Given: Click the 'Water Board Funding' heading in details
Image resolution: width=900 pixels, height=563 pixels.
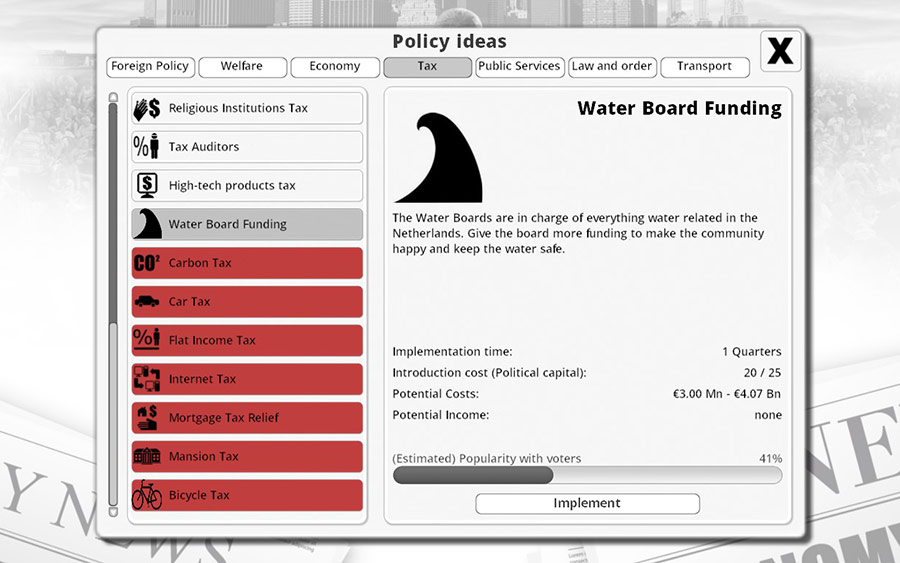Looking at the screenshot, I should pos(680,108).
